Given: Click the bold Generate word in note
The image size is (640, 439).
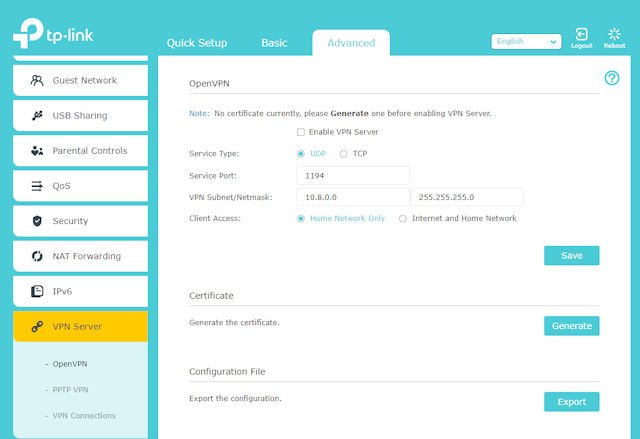Looking at the screenshot, I should [x=349, y=113].
